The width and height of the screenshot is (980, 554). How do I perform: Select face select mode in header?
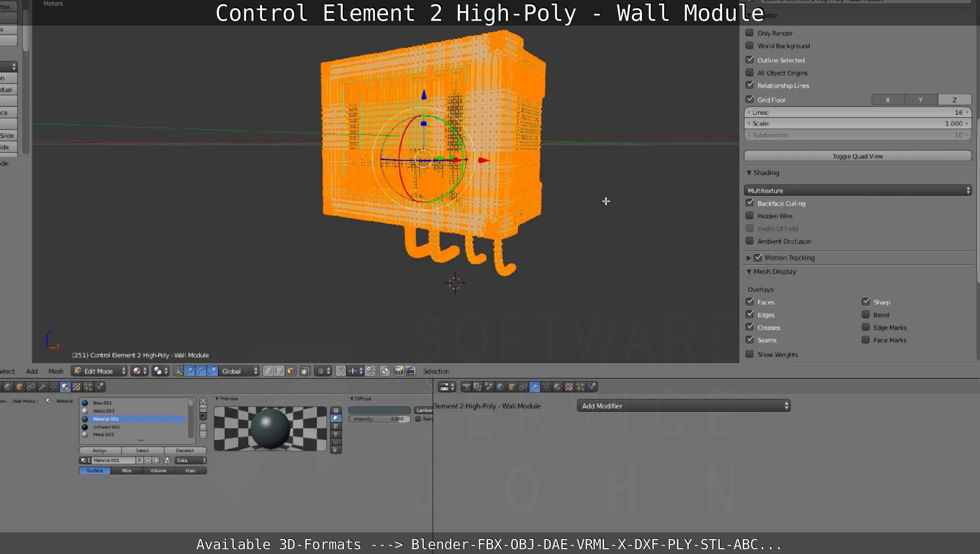(291, 371)
